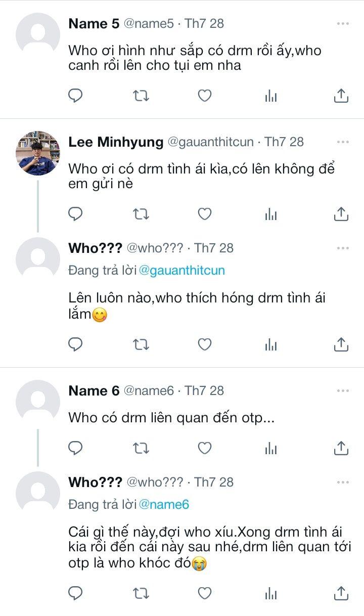The width and height of the screenshot is (364, 616).
Task: Open Lee Minhyung's profile picture
Action: point(38,153)
